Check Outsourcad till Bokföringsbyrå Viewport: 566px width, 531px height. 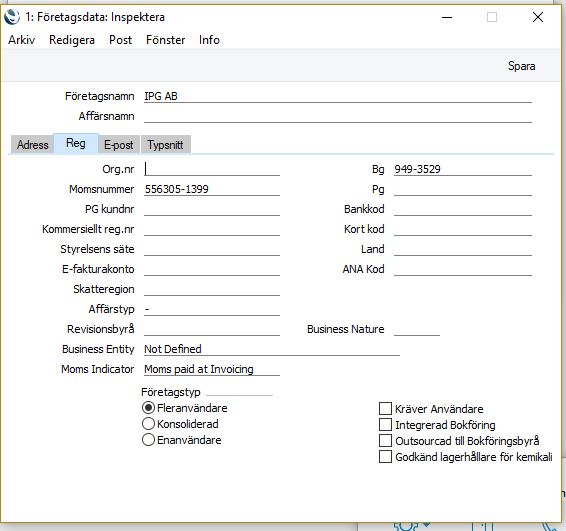(x=385, y=441)
